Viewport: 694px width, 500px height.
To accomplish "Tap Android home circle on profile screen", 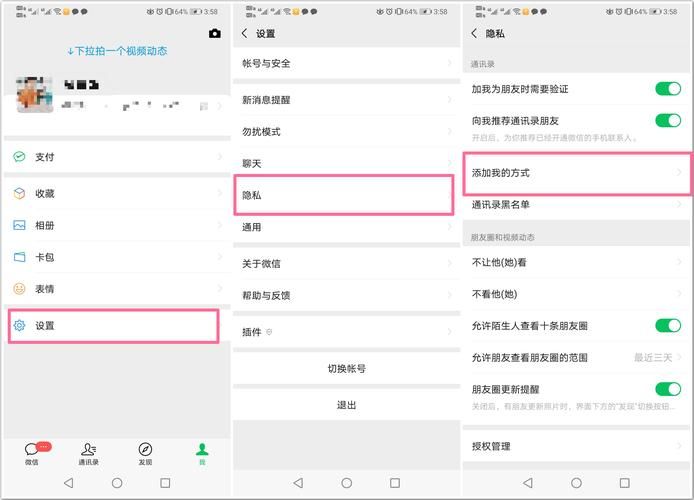I will pyautogui.click(x=117, y=483).
